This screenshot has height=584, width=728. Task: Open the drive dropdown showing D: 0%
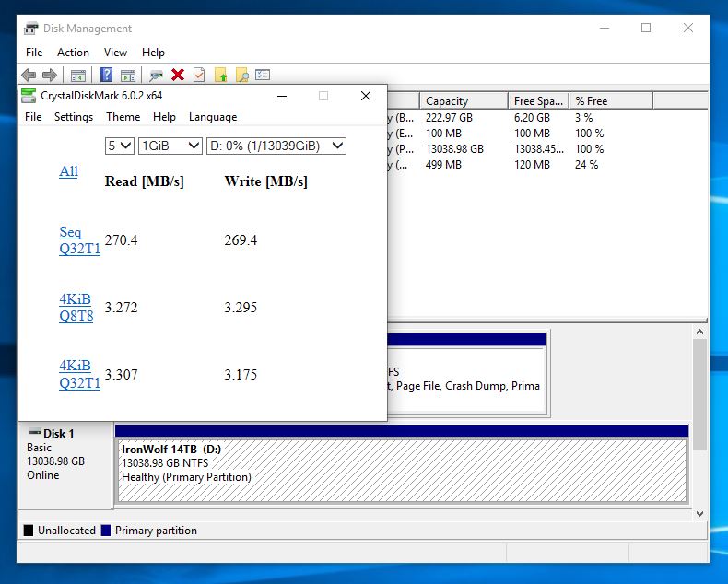[x=276, y=146]
